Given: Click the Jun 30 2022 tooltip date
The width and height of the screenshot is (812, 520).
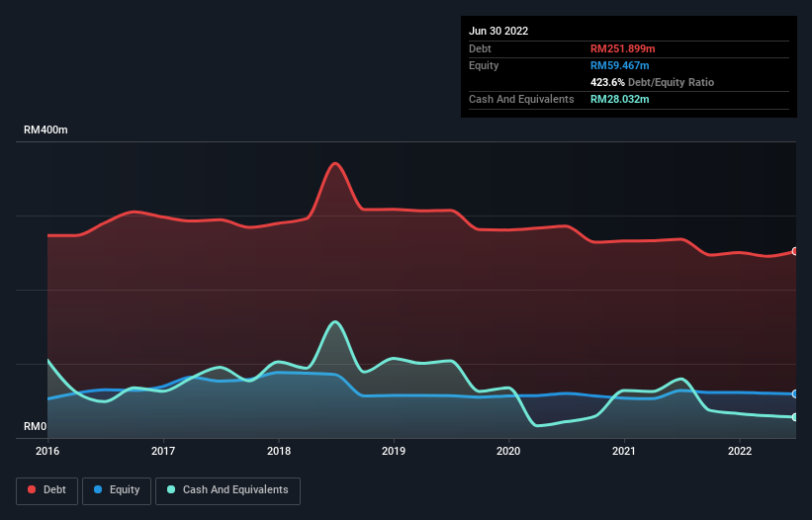Looking at the screenshot, I should coord(498,31).
